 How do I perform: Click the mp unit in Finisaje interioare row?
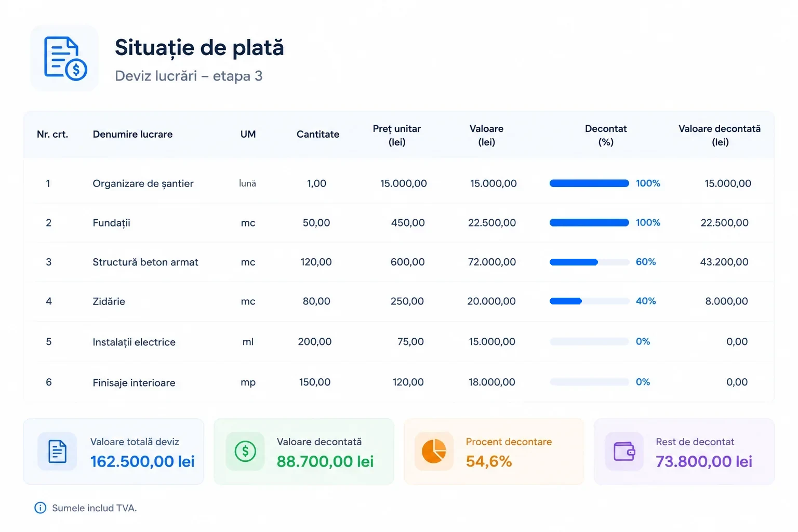coord(248,382)
